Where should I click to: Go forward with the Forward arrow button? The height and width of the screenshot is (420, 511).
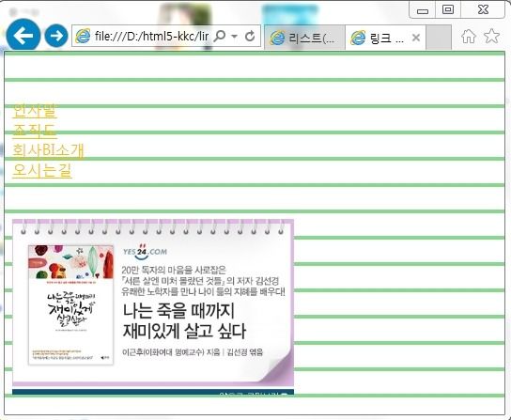tap(56, 36)
